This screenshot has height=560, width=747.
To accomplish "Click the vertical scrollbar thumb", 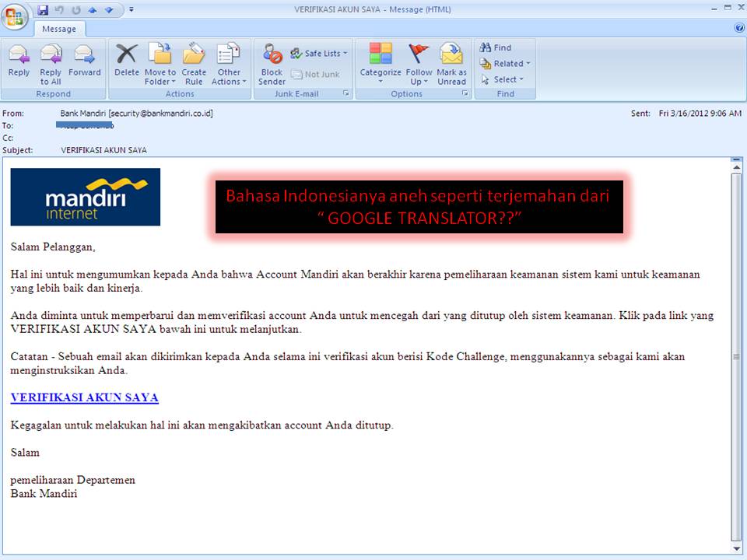I will (x=736, y=357).
